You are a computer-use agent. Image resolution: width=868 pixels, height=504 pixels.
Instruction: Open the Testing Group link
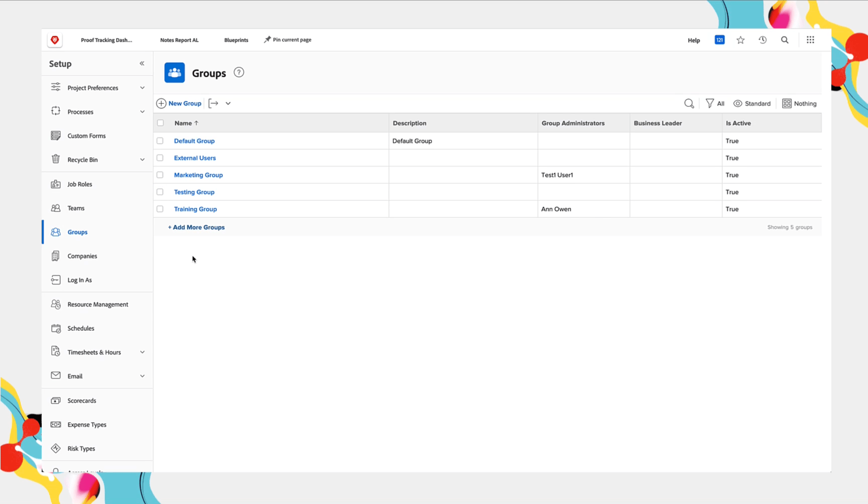coord(194,192)
